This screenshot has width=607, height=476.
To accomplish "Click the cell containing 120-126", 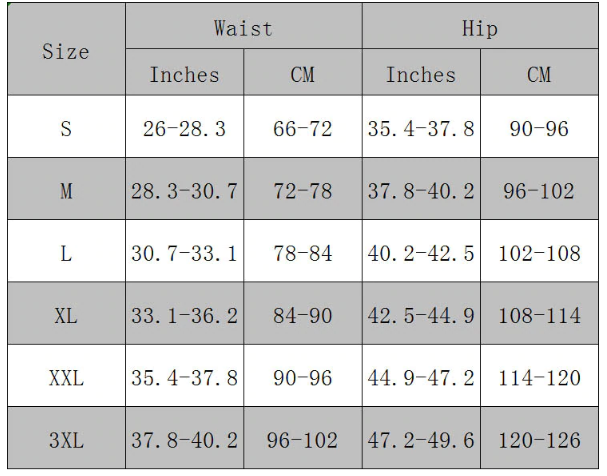I will [540, 438].
